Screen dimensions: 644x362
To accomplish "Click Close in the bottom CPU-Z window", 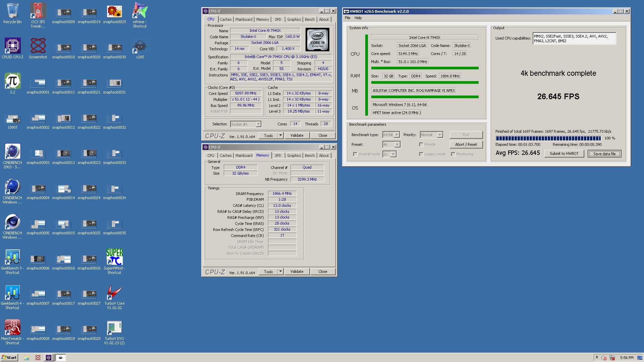I will tap(323, 271).
